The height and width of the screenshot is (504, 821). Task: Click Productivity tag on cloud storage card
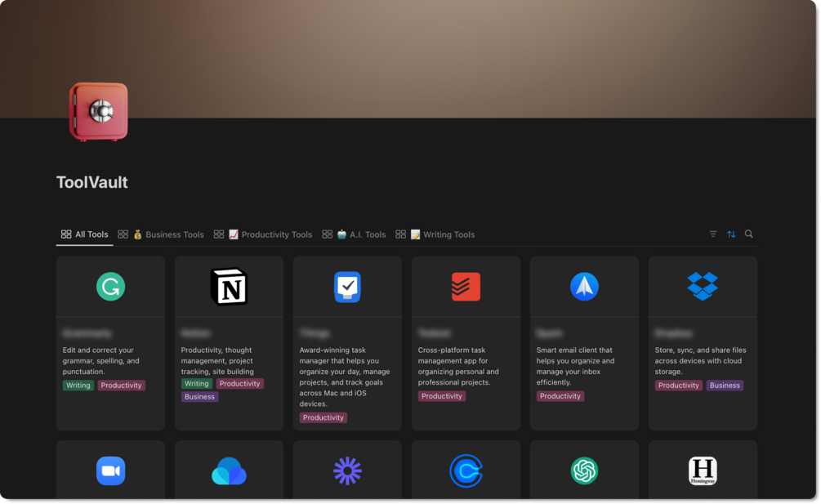pyautogui.click(x=679, y=386)
